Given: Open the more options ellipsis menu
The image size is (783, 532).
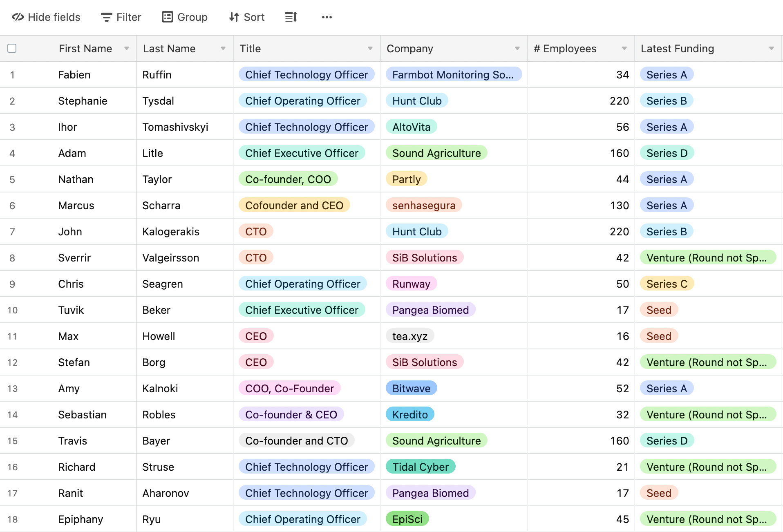Looking at the screenshot, I should [327, 17].
